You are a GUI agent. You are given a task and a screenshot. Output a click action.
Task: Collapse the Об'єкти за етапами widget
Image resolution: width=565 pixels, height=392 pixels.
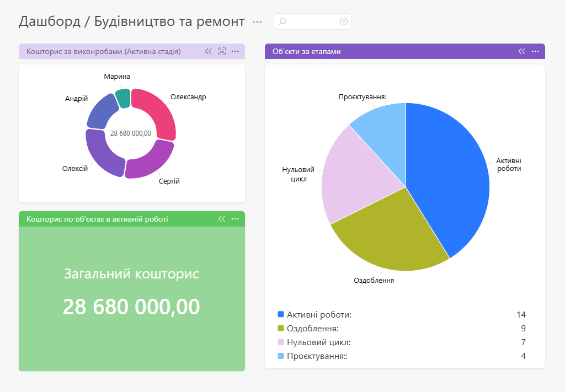522,51
